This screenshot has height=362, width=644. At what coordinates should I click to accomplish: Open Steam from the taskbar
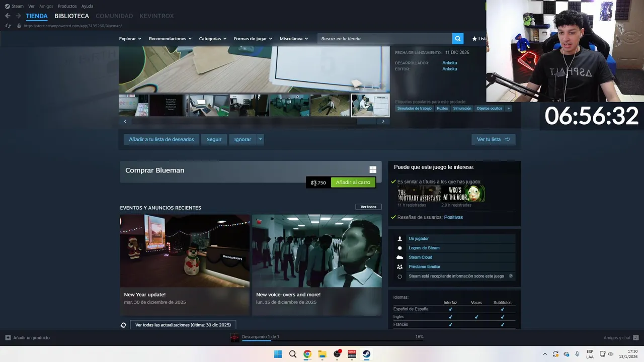[x=367, y=354]
